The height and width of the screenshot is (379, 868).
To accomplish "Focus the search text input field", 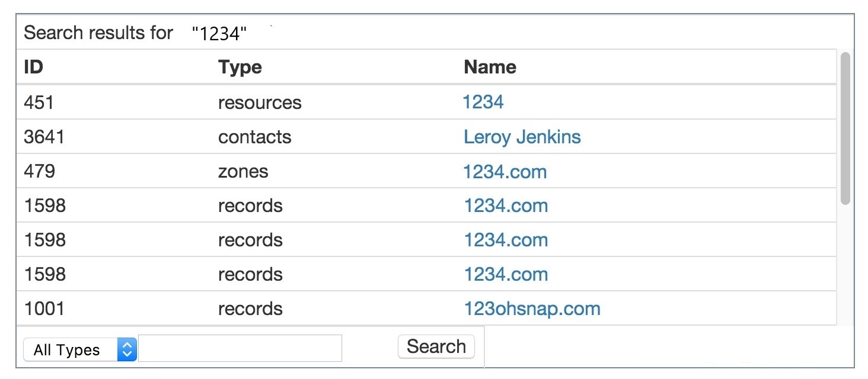I will [240, 348].
